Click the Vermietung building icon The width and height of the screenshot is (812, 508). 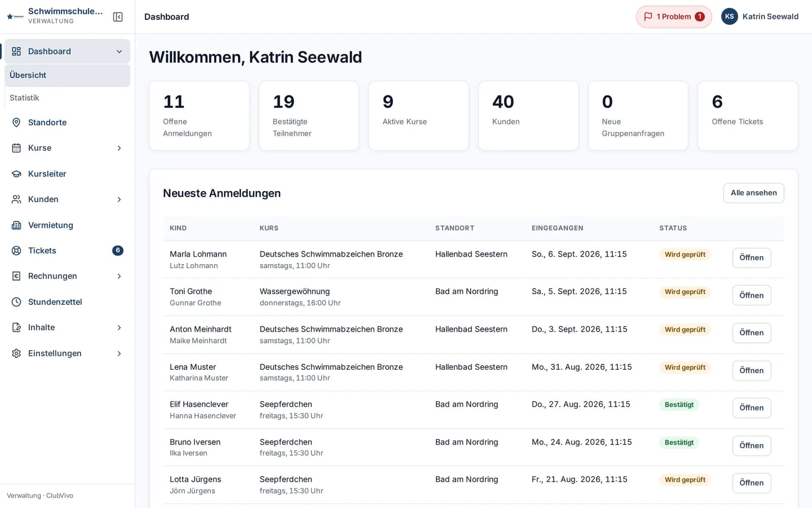click(x=16, y=225)
